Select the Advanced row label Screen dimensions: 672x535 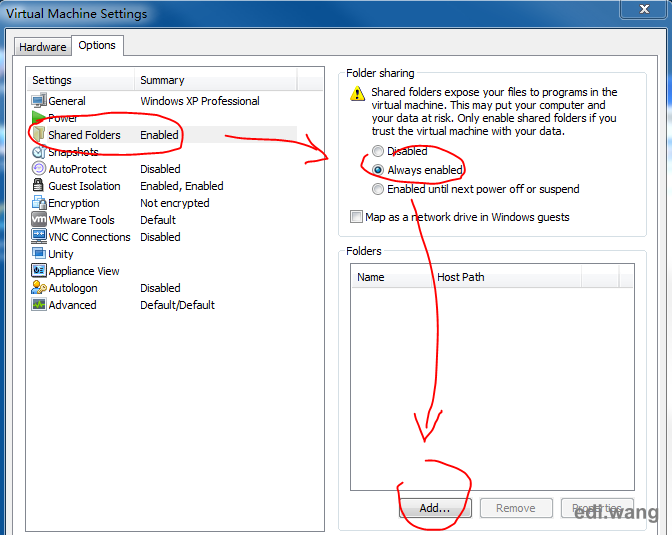click(x=72, y=305)
